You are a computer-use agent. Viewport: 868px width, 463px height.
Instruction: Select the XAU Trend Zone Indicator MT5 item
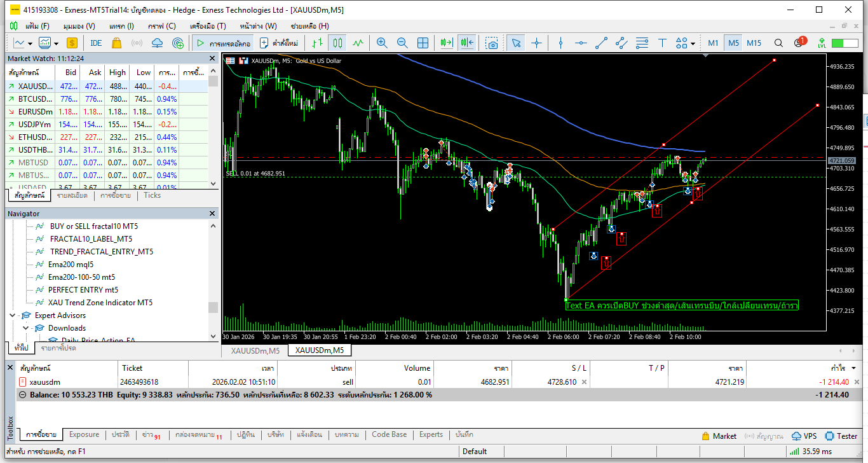pos(100,303)
